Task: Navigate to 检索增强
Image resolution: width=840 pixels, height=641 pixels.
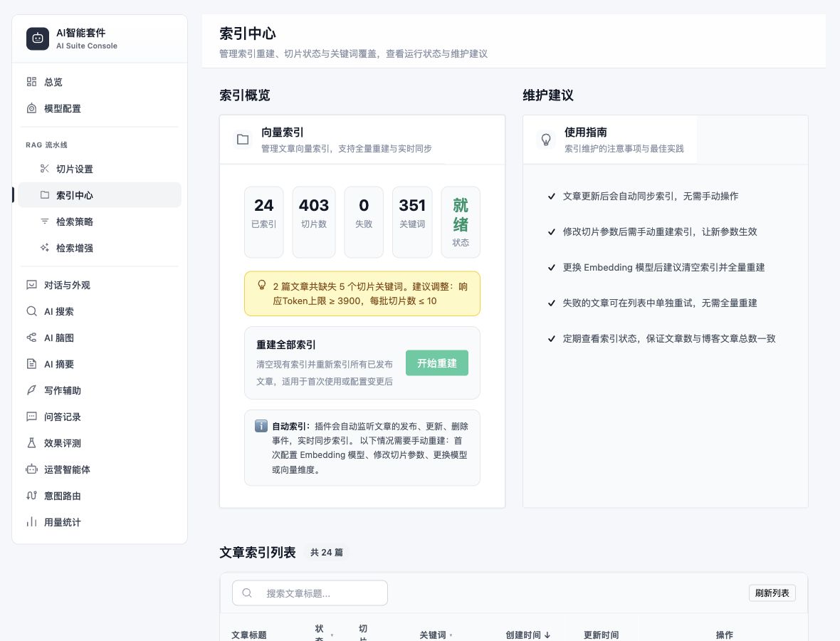Action: point(100,248)
